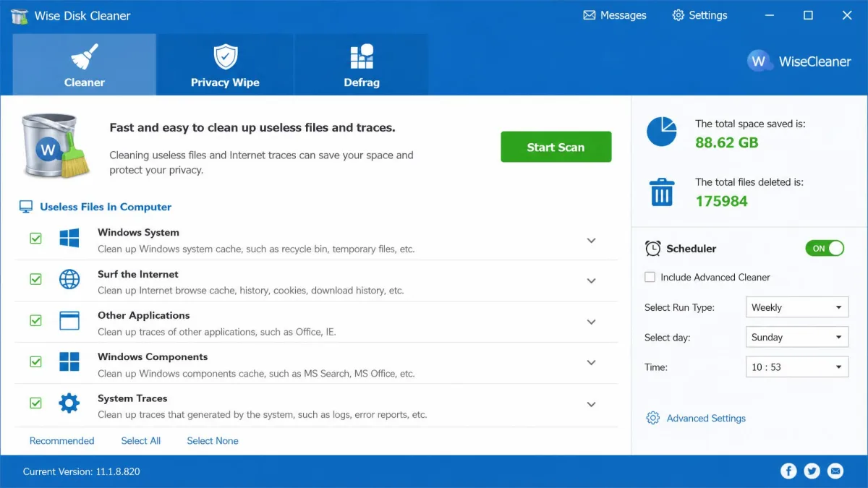Switch to the Privacy Wipe tab
Image resolution: width=868 pixels, height=488 pixels.
click(x=225, y=64)
